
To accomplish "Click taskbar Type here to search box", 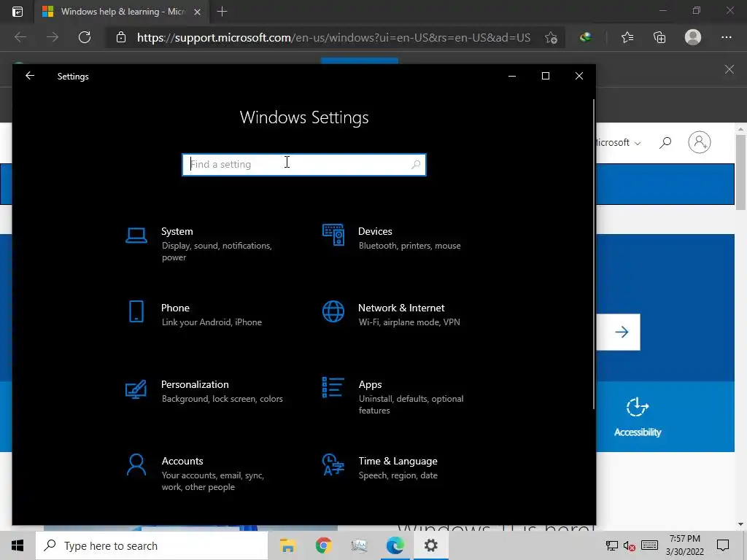I will [152, 545].
